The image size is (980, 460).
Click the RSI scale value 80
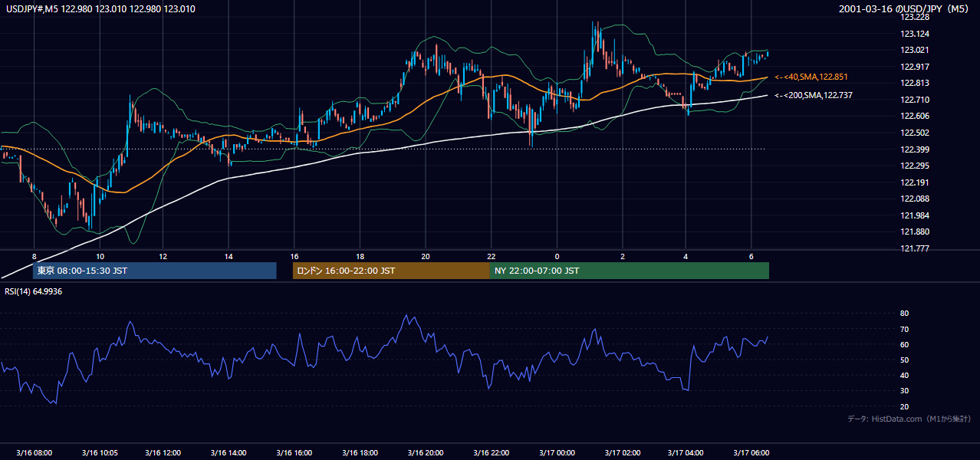click(904, 314)
